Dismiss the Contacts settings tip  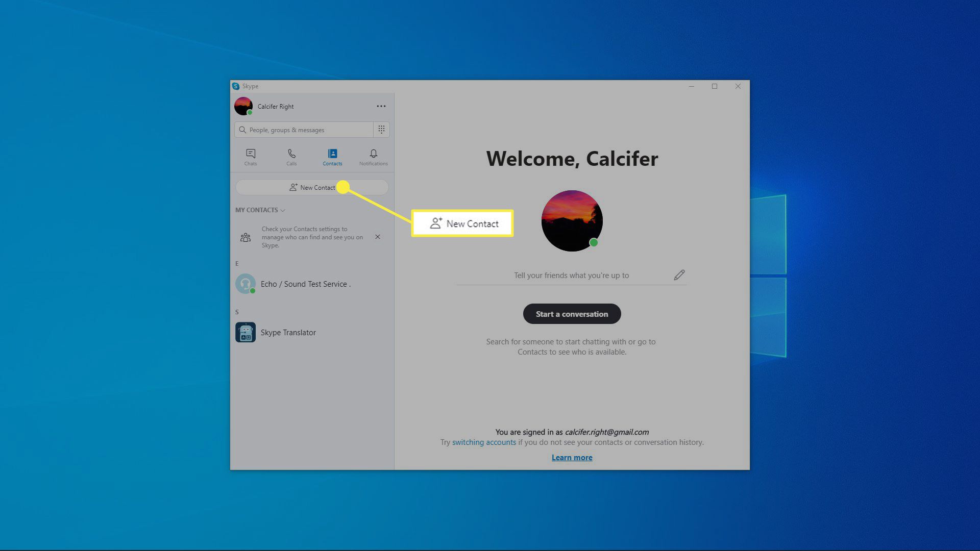(378, 237)
